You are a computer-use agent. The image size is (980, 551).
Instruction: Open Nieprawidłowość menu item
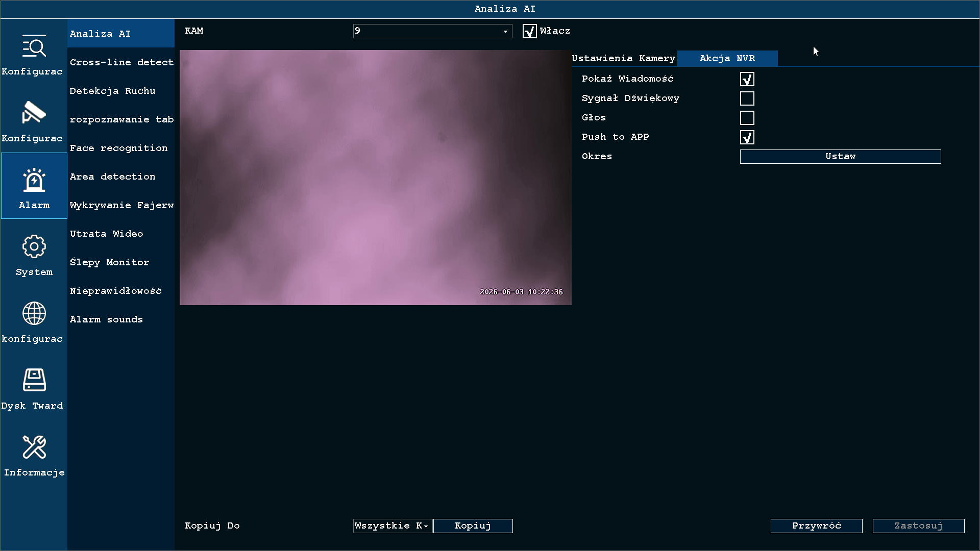coord(121,291)
